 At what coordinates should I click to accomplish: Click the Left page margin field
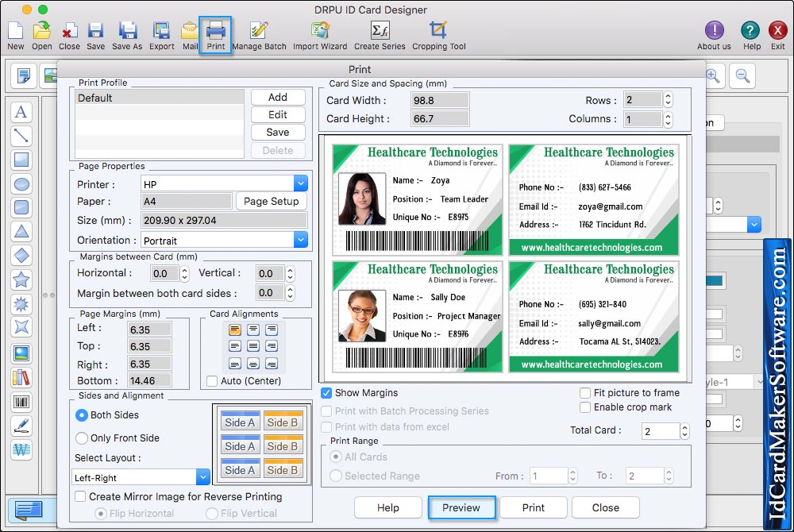[x=149, y=330]
